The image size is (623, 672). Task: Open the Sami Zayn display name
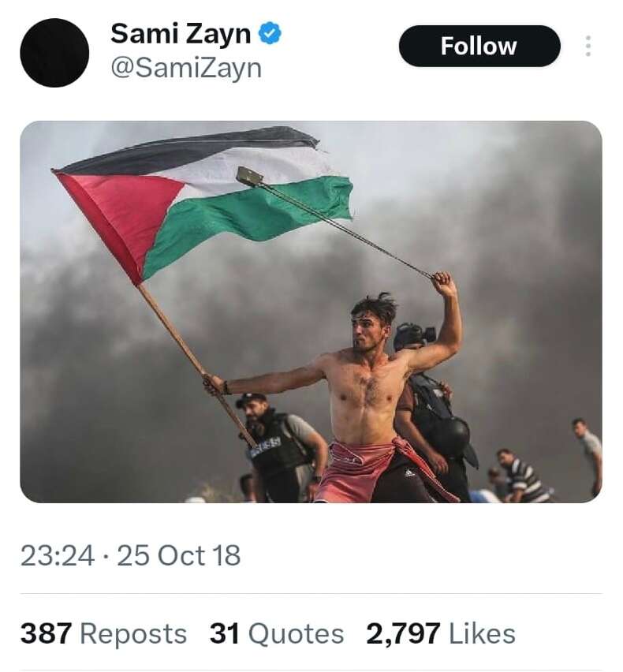point(181,34)
